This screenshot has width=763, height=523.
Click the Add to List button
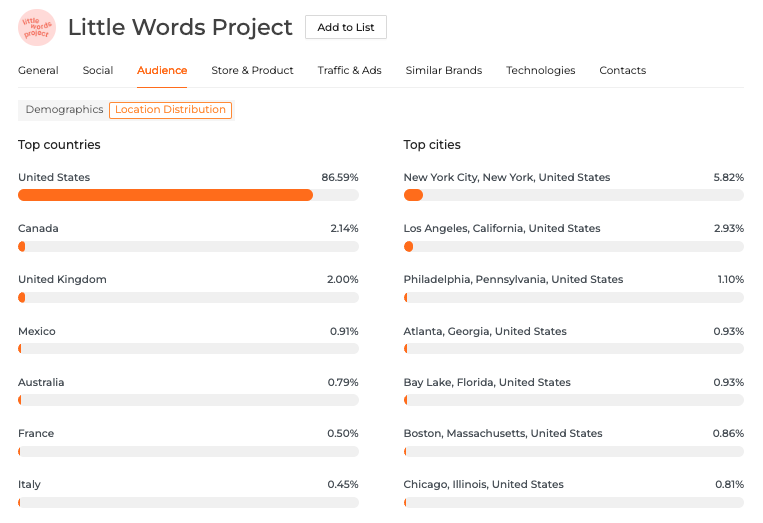click(x=345, y=27)
